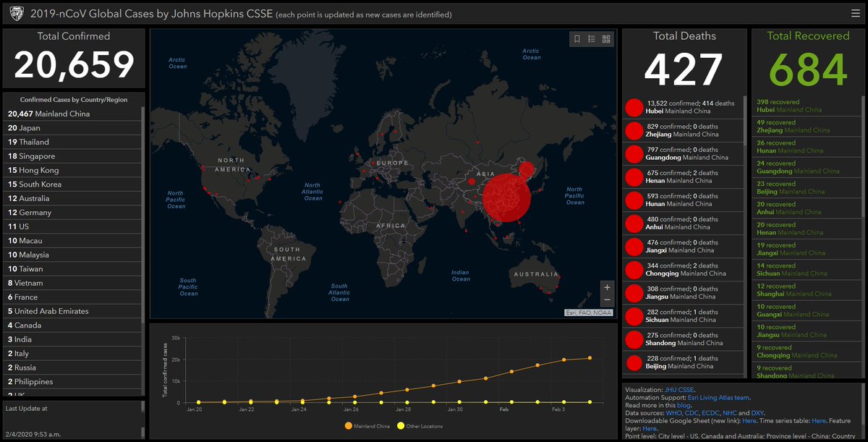
Task: Open the JHU CSSE link
Action: pos(679,389)
